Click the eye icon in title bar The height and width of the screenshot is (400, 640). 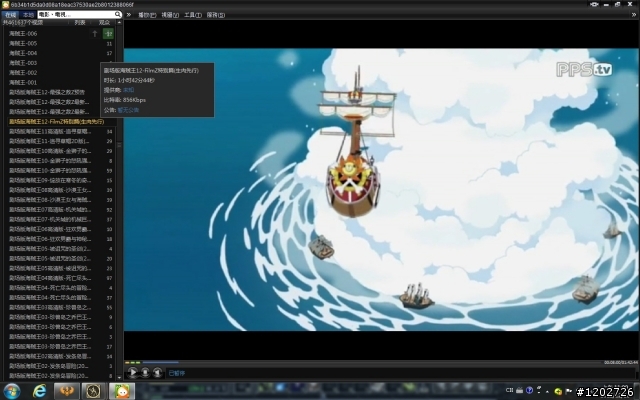(x=594, y=4)
